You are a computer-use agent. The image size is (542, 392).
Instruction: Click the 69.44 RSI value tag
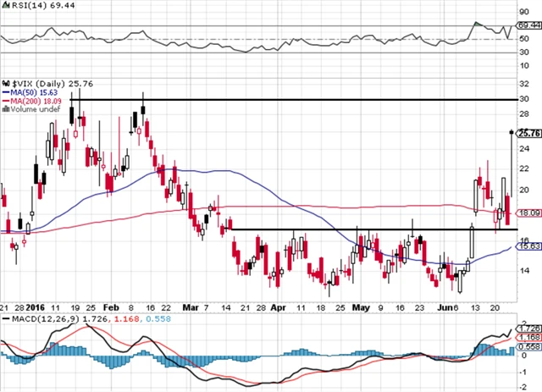(x=528, y=27)
